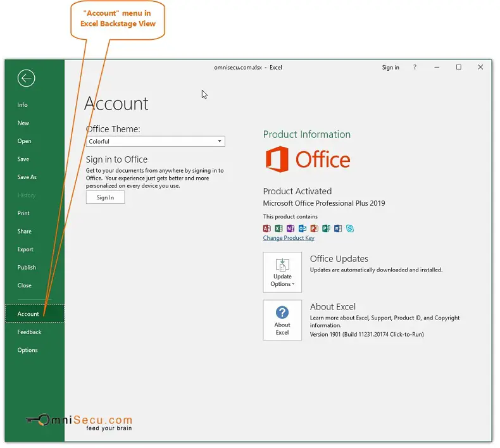Screen dimensions: 500x448
Task: Expand the Update Options menu button
Action: pos(282,272)
